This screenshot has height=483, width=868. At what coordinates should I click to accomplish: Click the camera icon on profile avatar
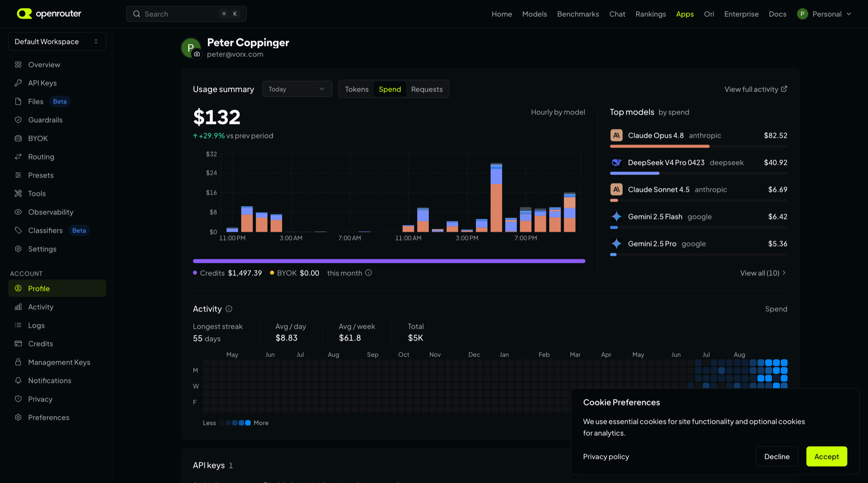tap(197, 54)
